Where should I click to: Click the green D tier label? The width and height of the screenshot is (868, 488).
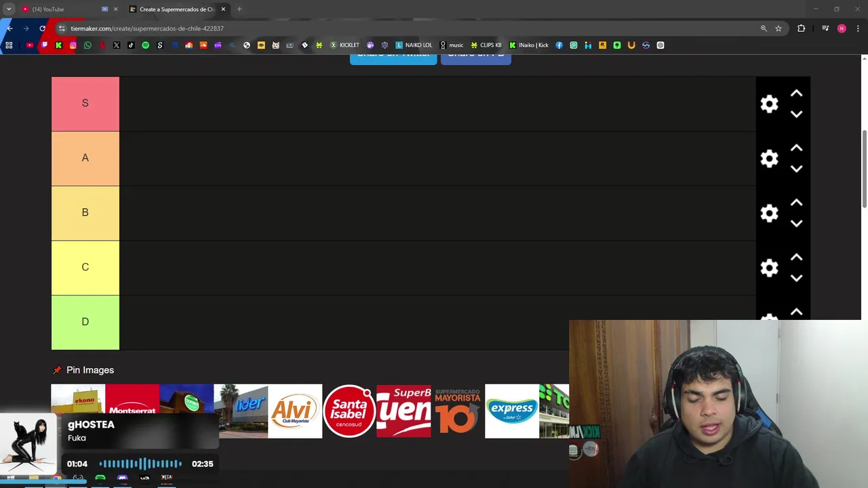point(85,323)
